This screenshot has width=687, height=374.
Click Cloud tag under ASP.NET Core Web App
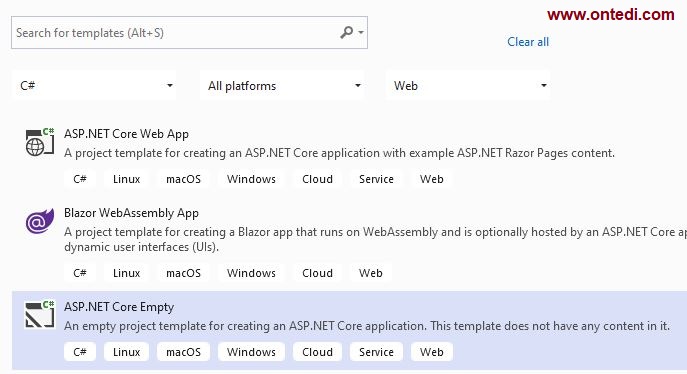coord(317,179)
